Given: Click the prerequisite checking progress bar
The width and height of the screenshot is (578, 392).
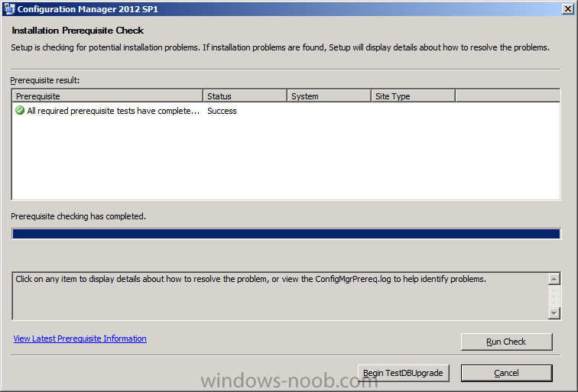Looking at the screenshot, I should pos(286,234).
